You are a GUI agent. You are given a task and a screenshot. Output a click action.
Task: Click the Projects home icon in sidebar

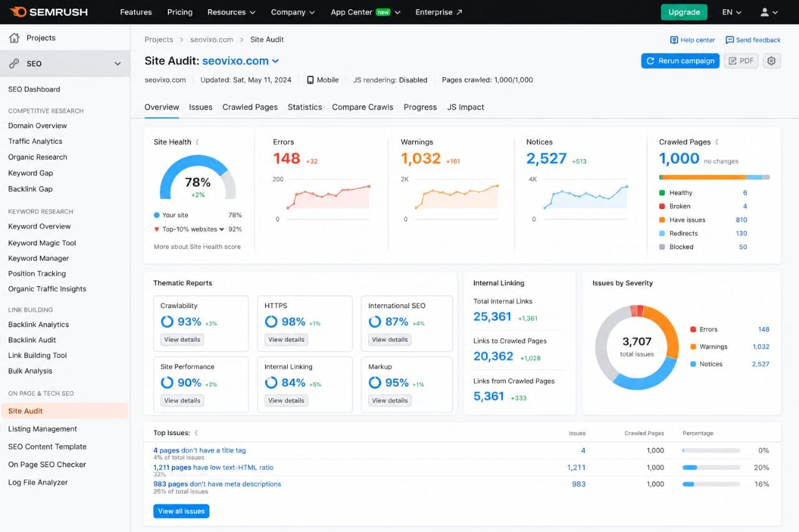[x=14, y=38]
